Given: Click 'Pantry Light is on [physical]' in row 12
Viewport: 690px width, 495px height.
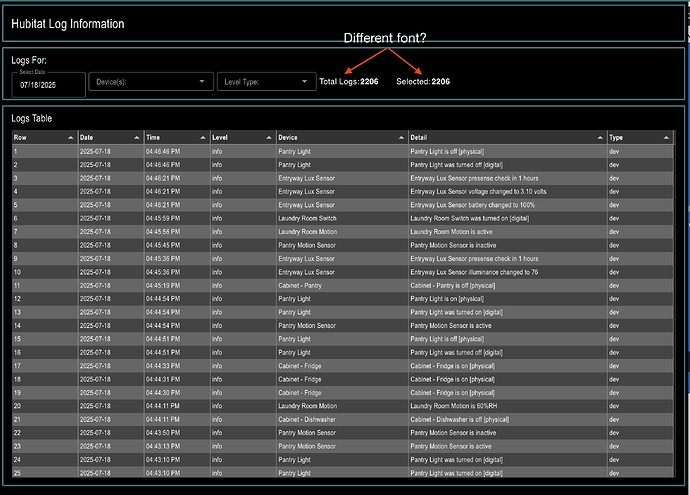Looking at the screenshot, I should pyautogui.click(x=447, y=299).
